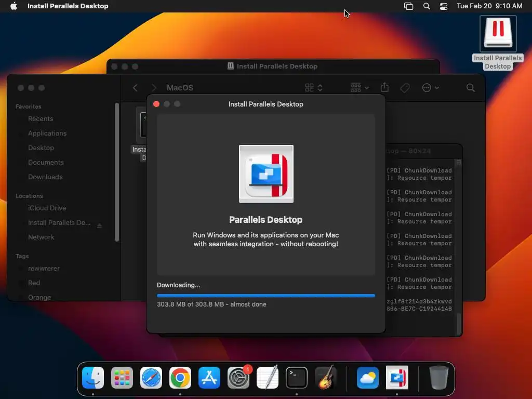
Task: Launch Google Chrome from the Dock
Action: tap(180, 377)
